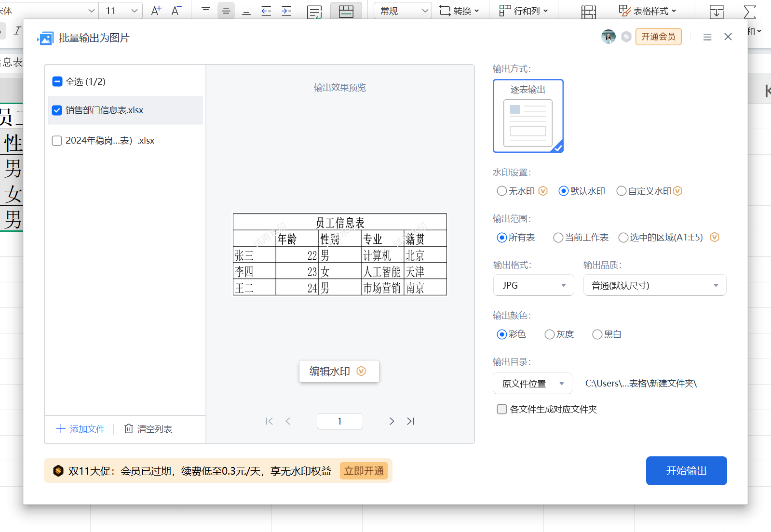The image size is (771, 532).
Task: Toggle wrap text icon
Action: [314, 12]
